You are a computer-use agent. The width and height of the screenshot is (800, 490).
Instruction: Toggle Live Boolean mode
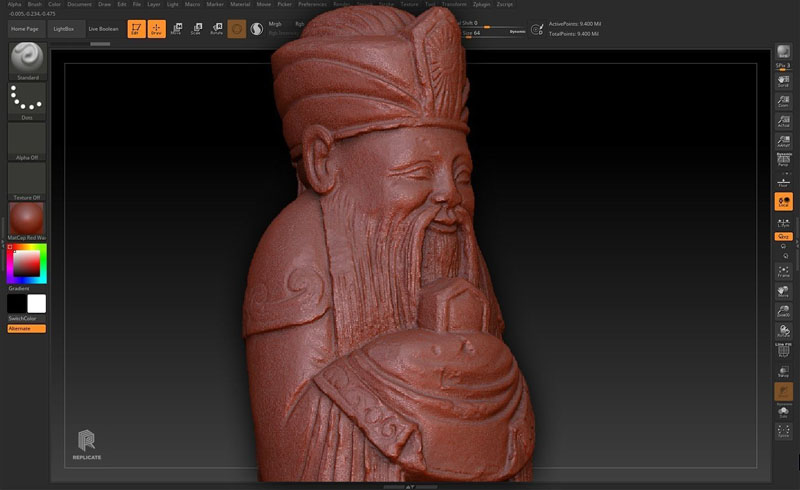[x=104, y=29]
